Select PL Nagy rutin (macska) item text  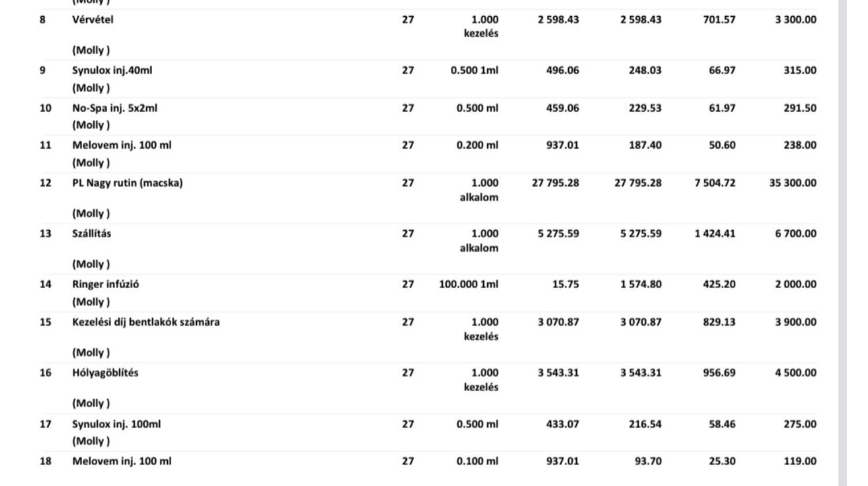tap(127, 183)
